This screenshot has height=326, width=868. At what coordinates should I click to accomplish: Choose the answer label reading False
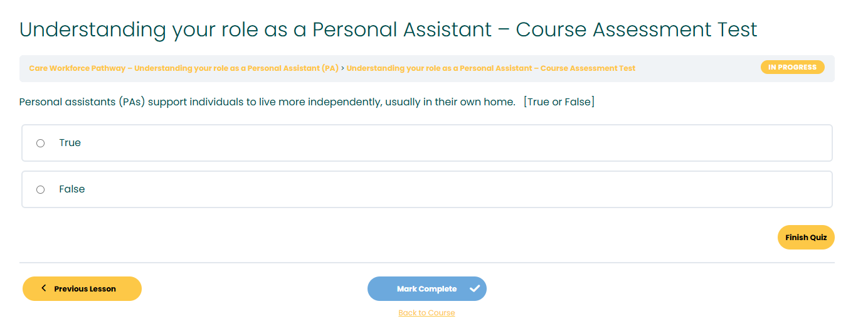72,189
